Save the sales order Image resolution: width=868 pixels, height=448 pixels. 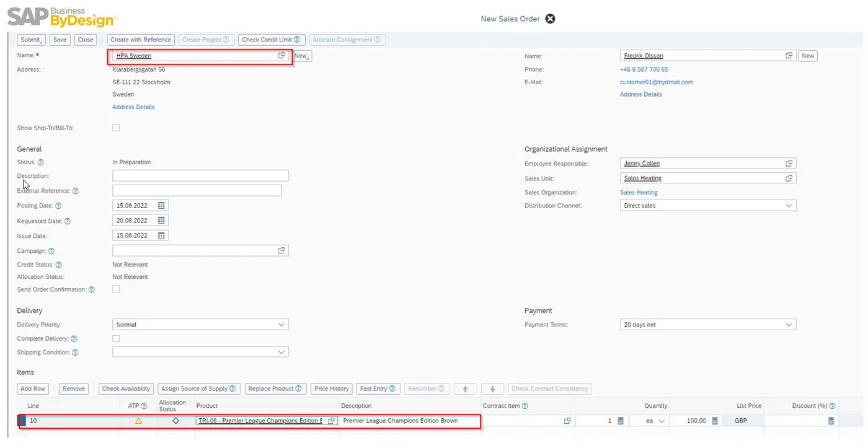coord(60,40)
